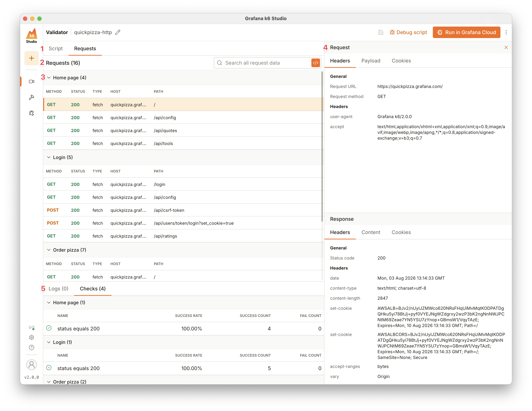The height and width of the screenshot is (411, 532).
Task: Select the GET /api/quotes request row
Action: point(184,130)
